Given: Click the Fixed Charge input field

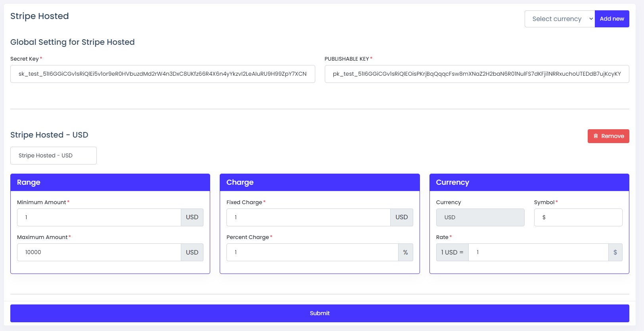Looking at the screenshot, I should (x=309, y=217).
